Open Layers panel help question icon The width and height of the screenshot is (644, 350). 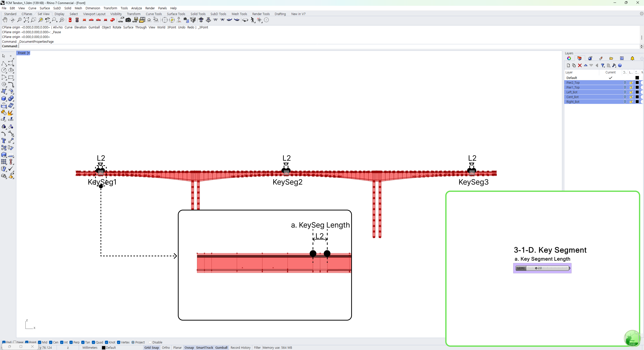620,65
